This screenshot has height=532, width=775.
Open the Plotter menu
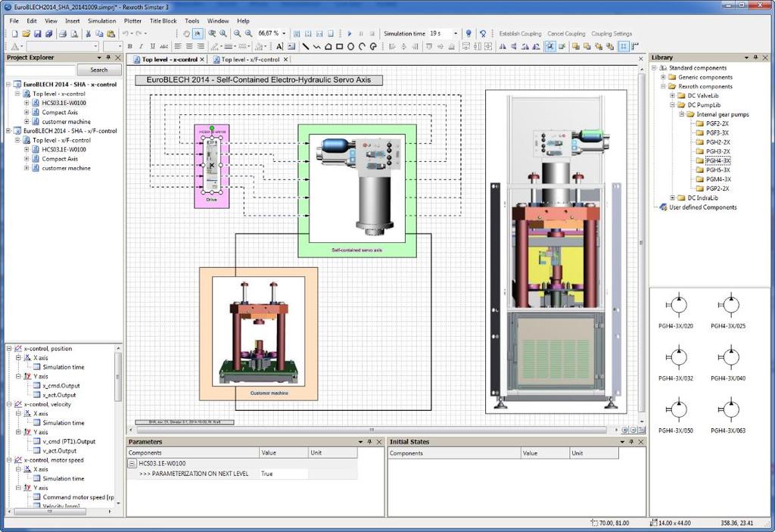pos(132,20)
